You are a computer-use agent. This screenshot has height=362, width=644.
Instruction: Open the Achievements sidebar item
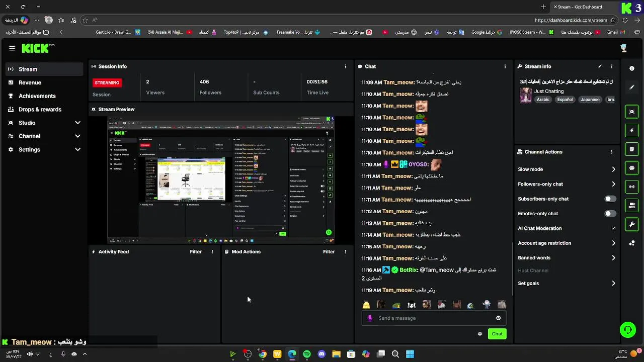pyautogui.click(x=44, y=96)
